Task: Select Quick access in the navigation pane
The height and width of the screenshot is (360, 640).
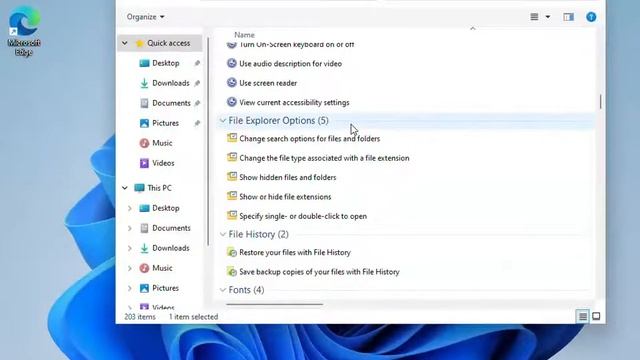Action: coord(168,43)
